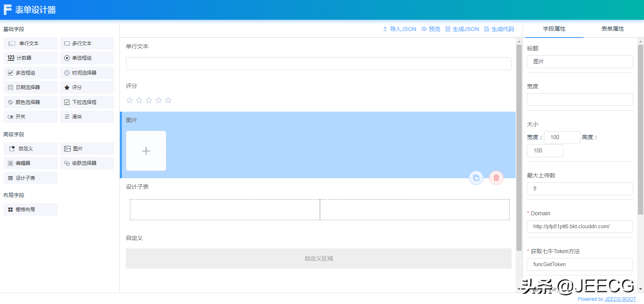Click the 预览 button label
644x304 pixels.
tap(435, 29)
